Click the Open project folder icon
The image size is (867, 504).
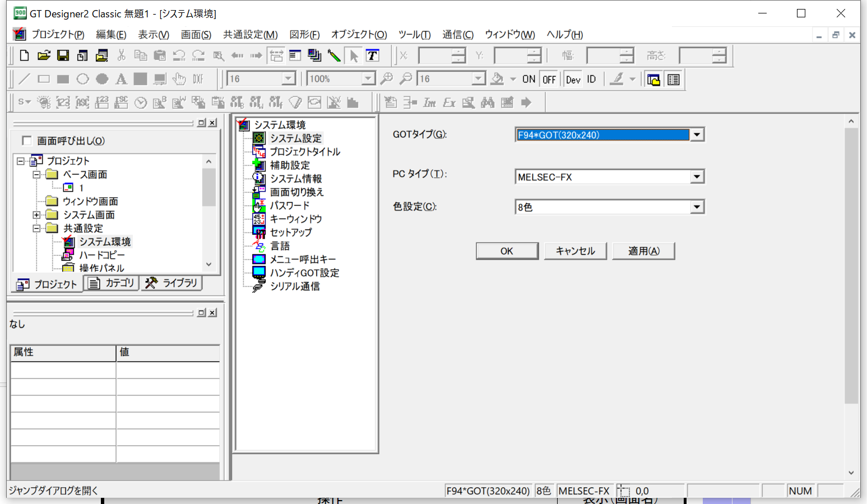44,55
